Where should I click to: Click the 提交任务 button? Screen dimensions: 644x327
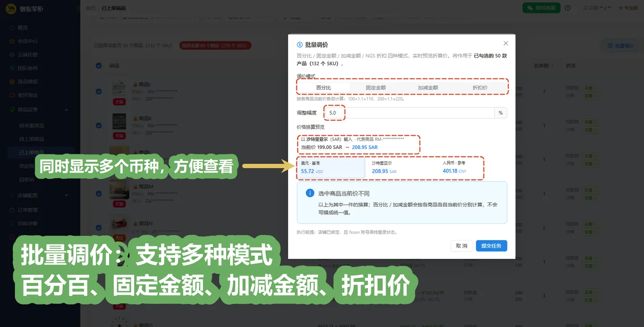[491, 246]
